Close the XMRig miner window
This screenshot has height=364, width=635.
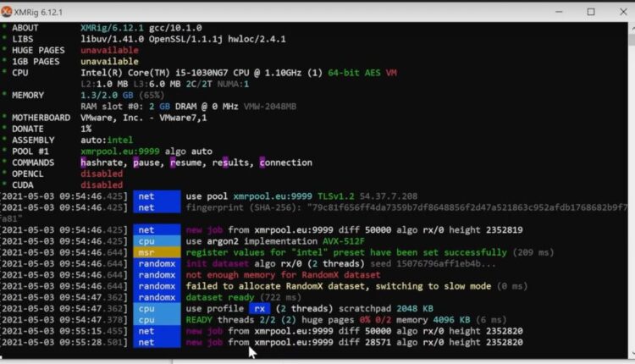point(621,11)
